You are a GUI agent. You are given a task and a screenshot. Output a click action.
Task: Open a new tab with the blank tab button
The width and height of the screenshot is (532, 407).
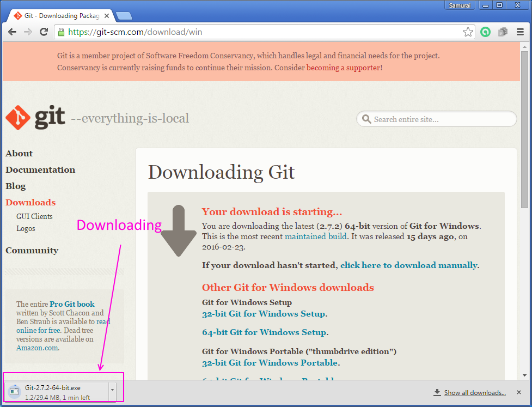[x=124, y=16]
